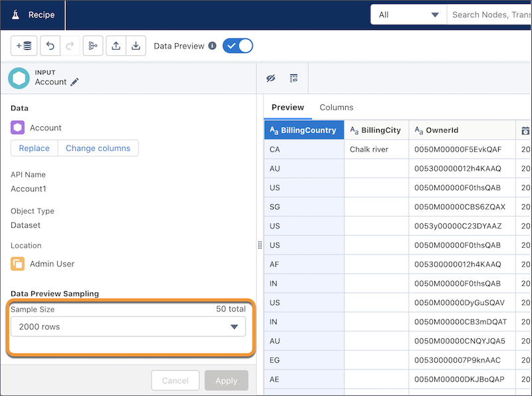Viewport: 532px width, 396px height.
Task: Select the BillingCountry column header
Action: click(x=304, y=130)
